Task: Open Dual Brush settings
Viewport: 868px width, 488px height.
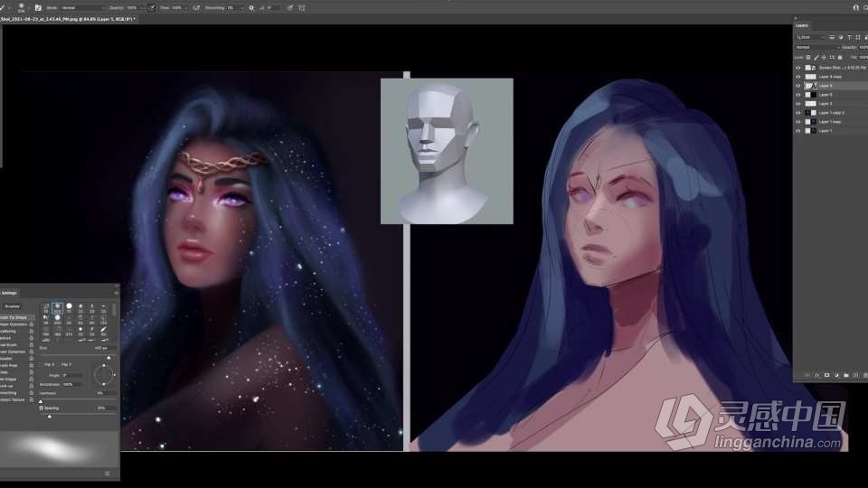Action: [x=8, y=344]
